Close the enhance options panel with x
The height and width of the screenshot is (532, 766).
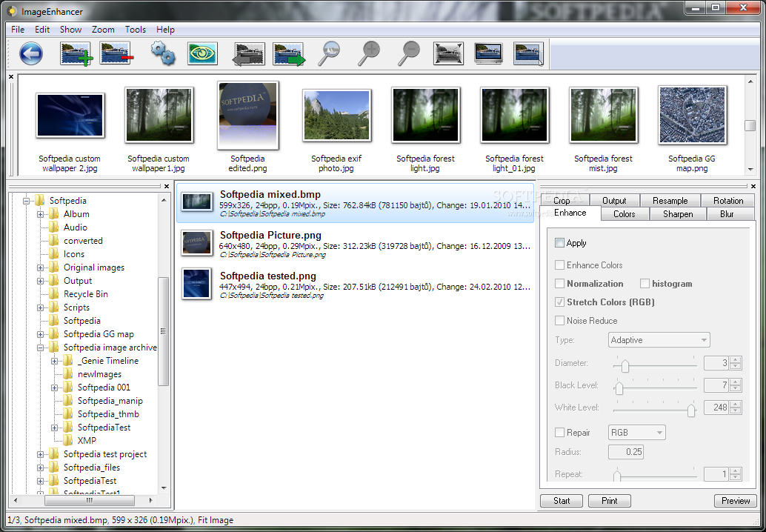coord(753,186)
